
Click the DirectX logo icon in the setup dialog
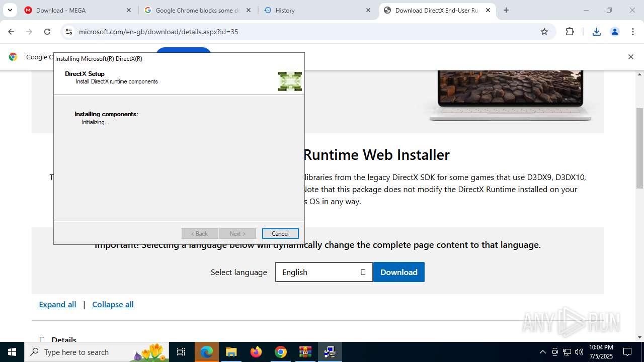click(x=290, y=81)
